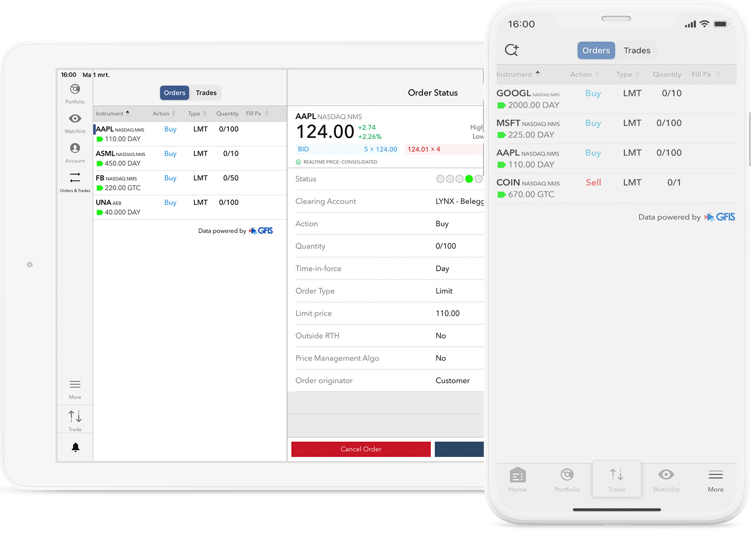The width and height of the screenshot is (756, 538).
Task: Sort by Action column on the phone
Action: (585, 74)
